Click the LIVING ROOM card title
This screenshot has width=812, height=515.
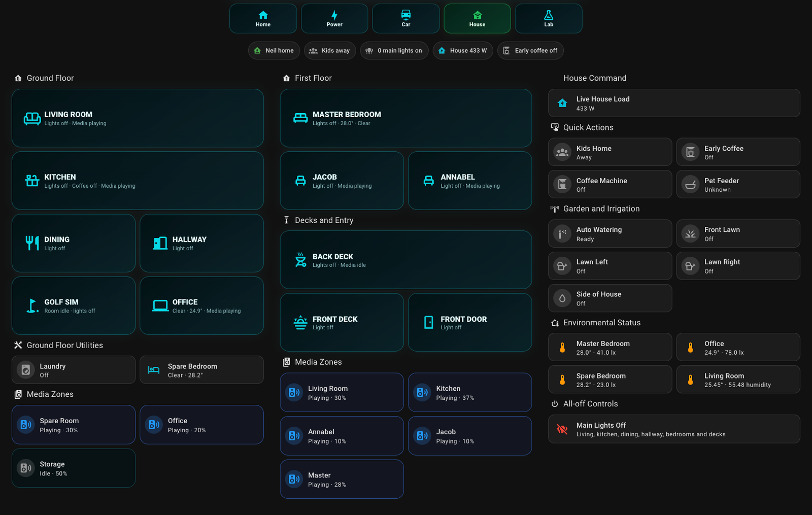point(68,115)
